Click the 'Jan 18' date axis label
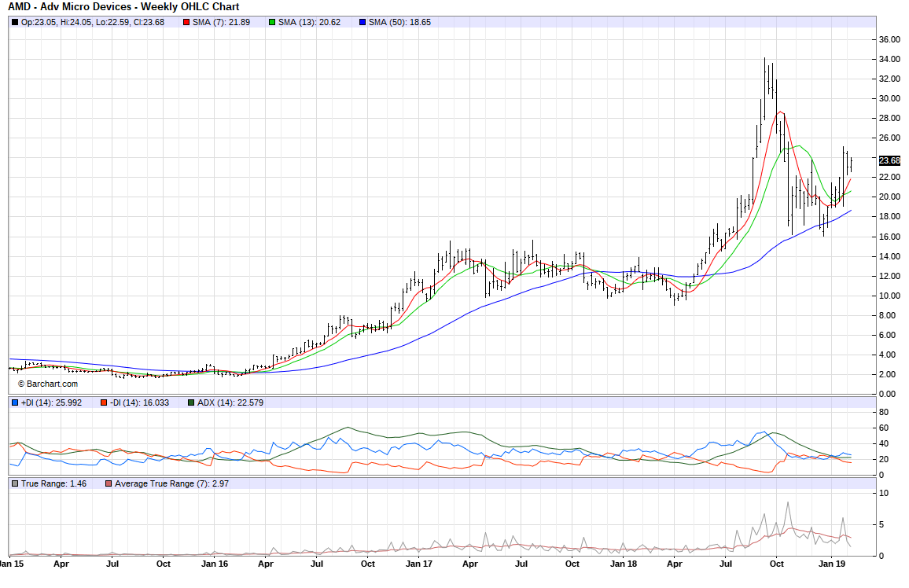The image size is (909, 588). click(x=624, y=564)
